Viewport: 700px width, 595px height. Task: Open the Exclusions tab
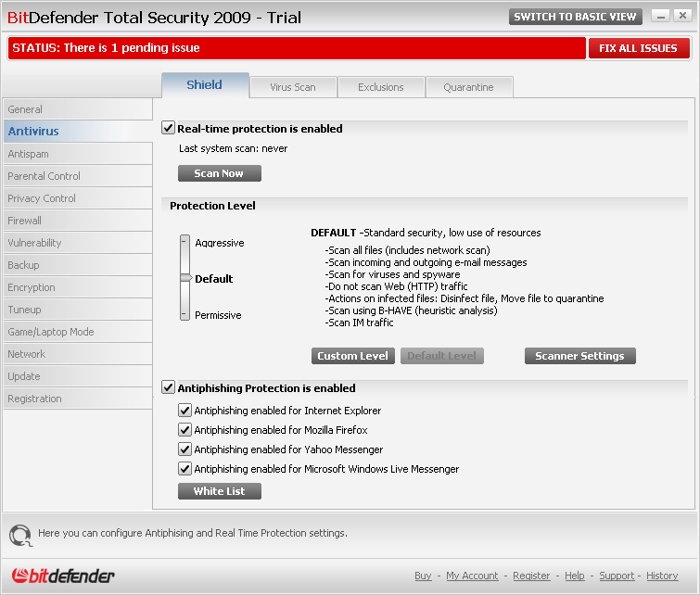(x=381, y=87)
